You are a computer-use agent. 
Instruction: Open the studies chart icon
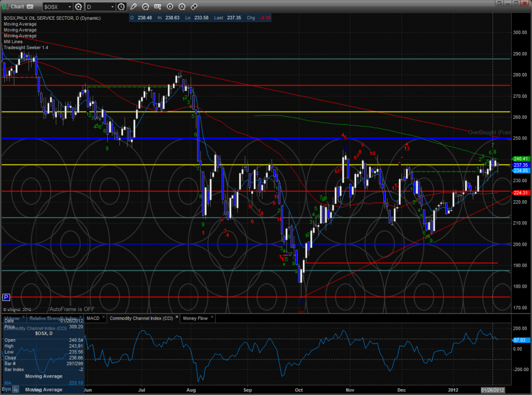coord(146,7)
